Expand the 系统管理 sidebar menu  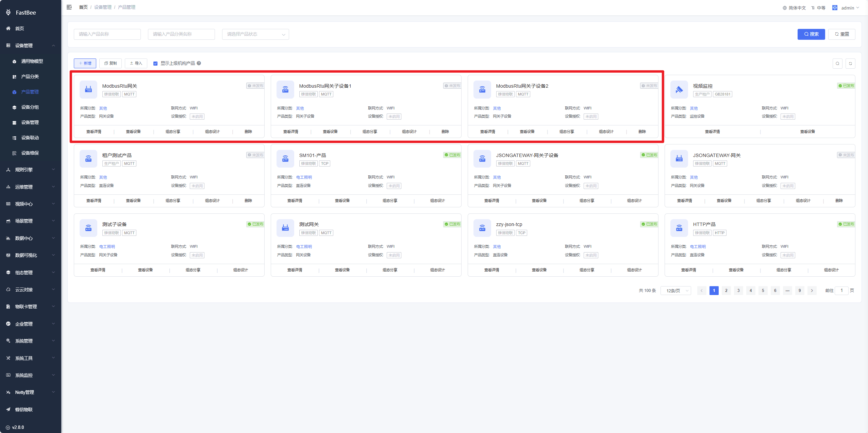tap(31, 341)
